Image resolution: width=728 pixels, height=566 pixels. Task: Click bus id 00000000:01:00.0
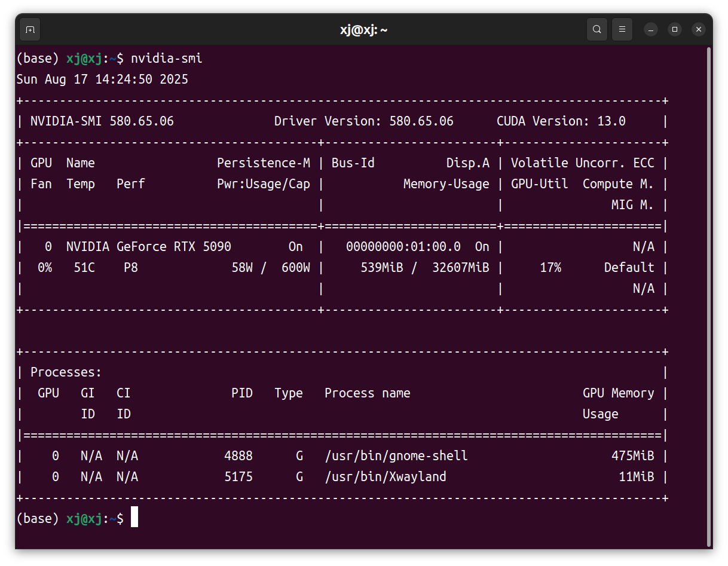tap(403, 247)
